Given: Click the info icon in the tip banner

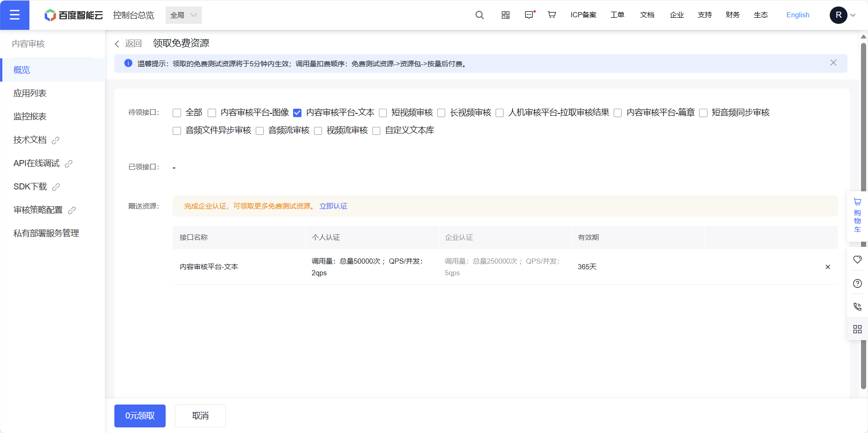Looking at the screenshot, I should pos(128,63).
